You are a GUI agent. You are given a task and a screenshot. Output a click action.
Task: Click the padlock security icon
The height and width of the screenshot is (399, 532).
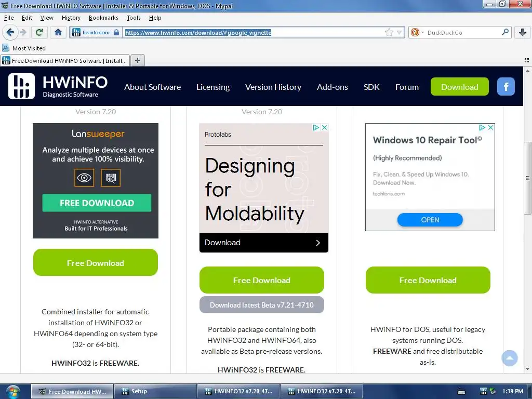coord(116,33)
